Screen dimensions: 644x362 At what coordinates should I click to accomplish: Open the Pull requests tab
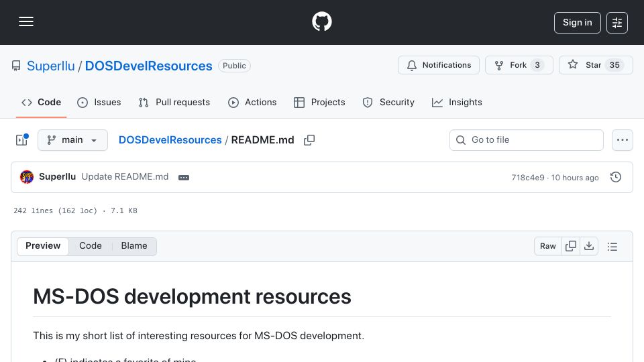[174, 102]
